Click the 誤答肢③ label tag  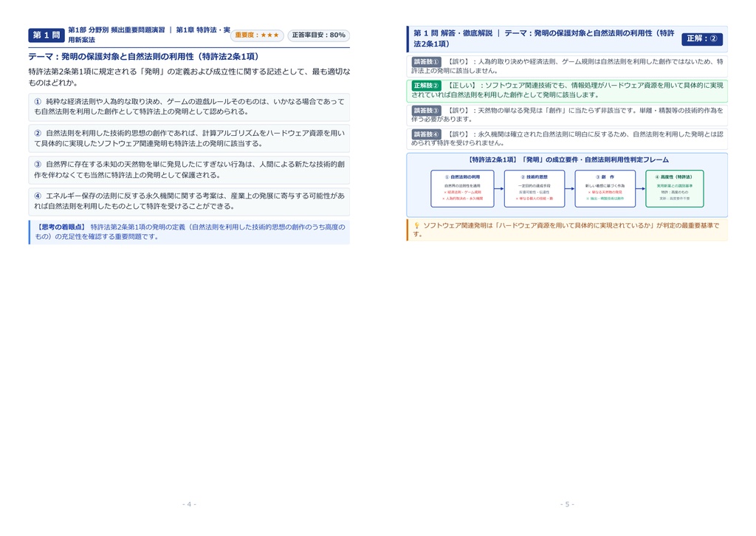point(426,111)
